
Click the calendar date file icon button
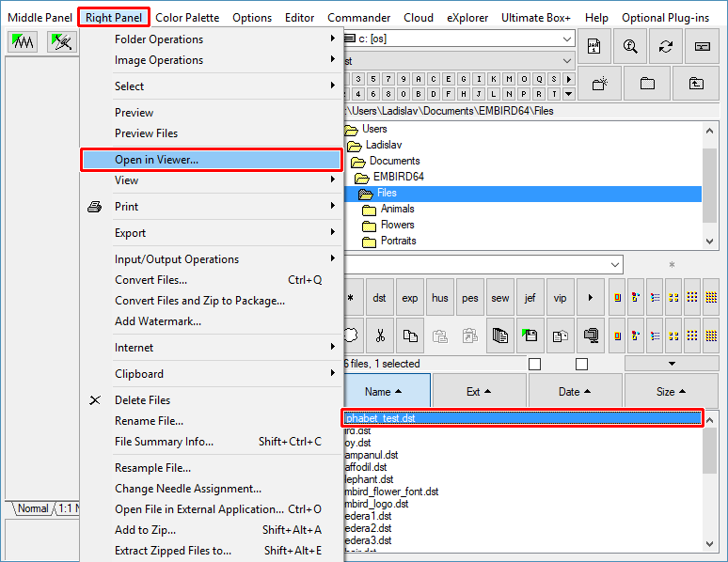coord(593,46)
